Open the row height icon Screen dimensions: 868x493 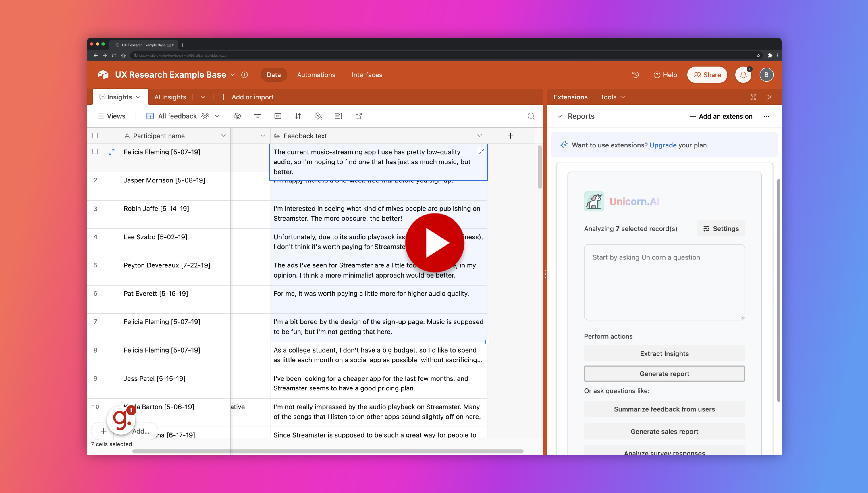(338, 116)
